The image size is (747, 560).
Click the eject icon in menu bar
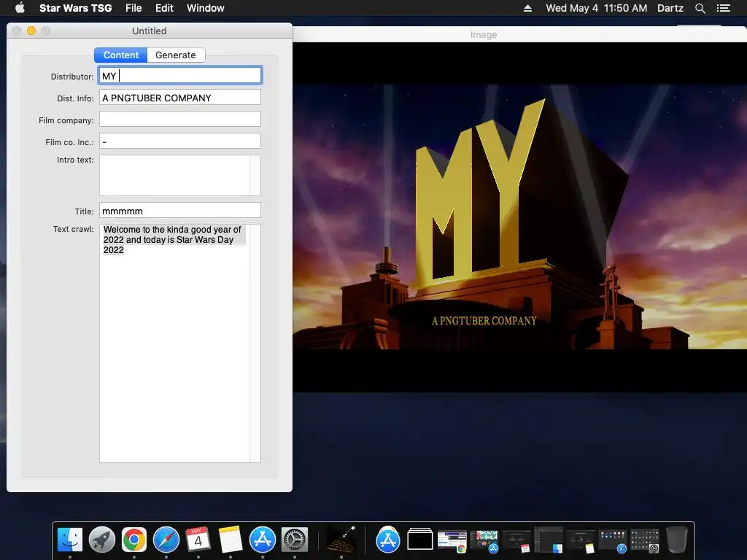(527, 8)
